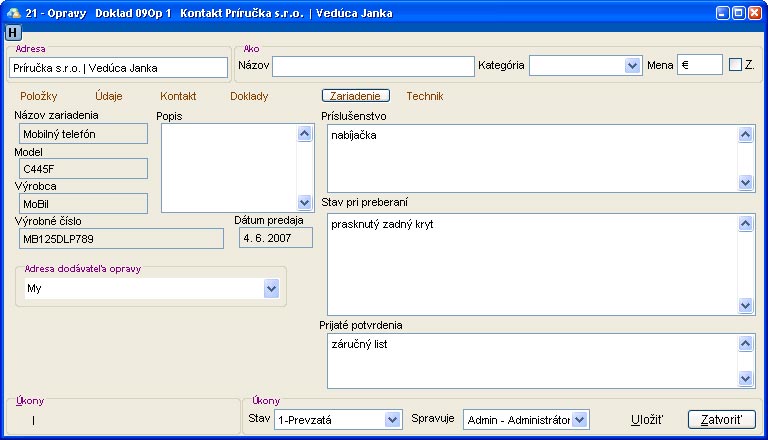Open the Stav dropdown list
Image resolution: width=768 pixels, height=440 pixels.
(392, 420)
